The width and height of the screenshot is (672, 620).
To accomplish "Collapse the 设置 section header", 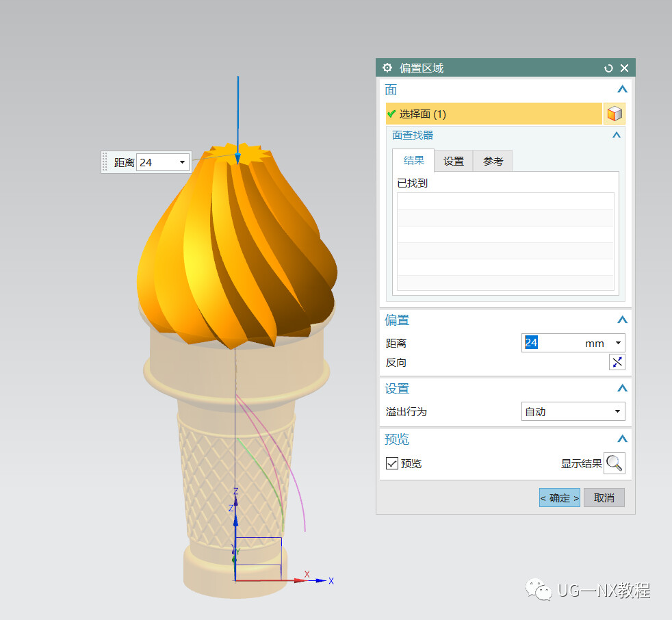I will 622,388.
